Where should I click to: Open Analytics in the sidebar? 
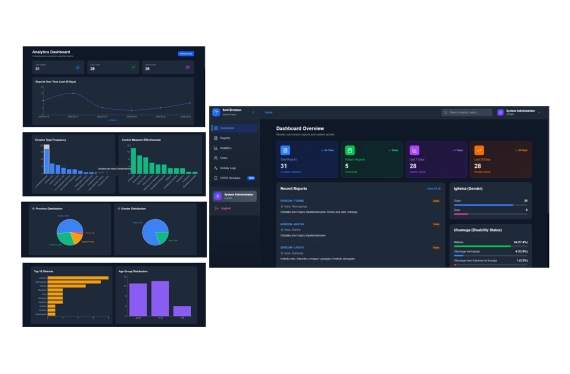[234, 148]
